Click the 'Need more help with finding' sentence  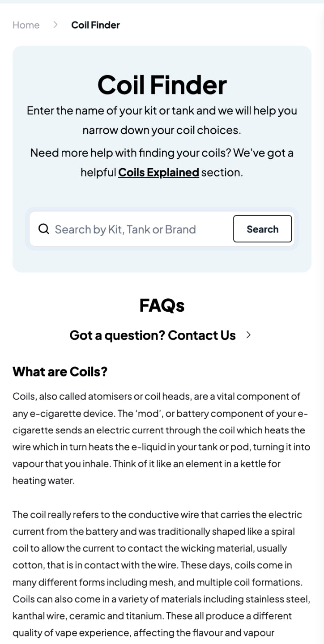click(162, 153)
